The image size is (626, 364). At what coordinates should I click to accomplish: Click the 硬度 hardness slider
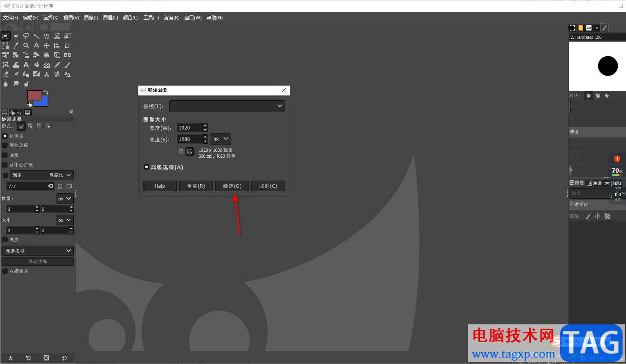coord(597,132)
